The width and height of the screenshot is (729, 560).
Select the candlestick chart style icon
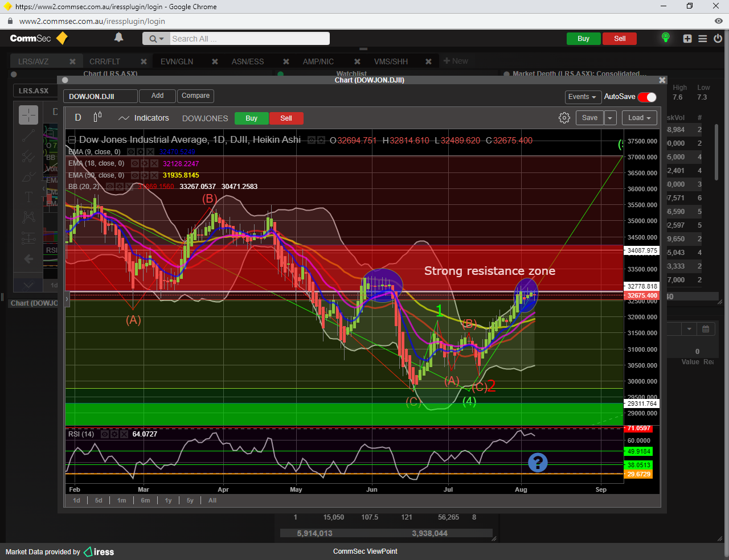coord(97,117)
